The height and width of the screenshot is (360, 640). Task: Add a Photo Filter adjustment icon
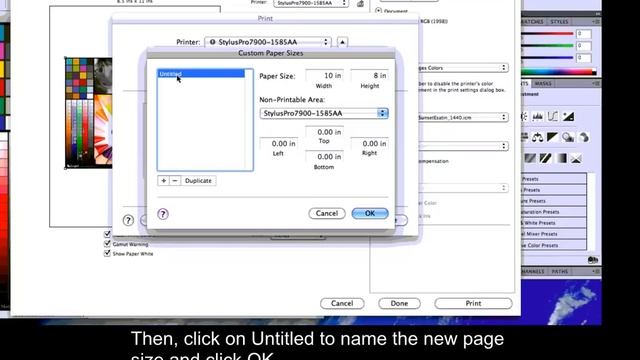(568, 138)
